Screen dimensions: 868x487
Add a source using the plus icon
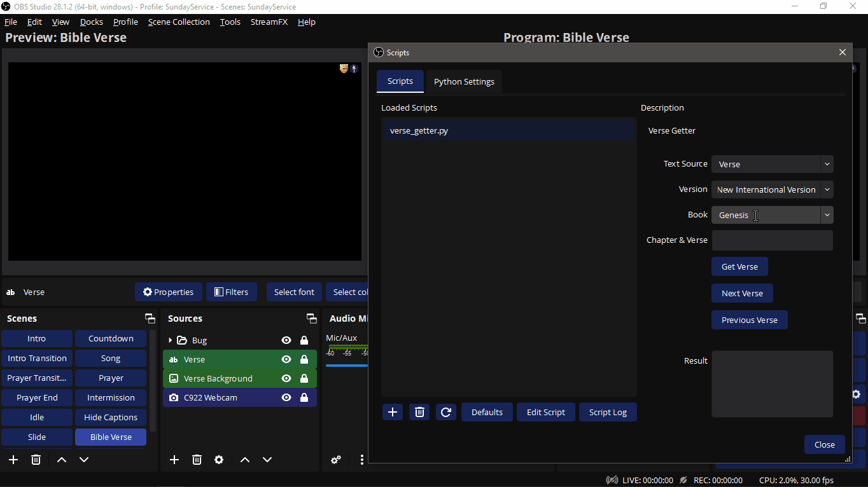click(174, 460)
